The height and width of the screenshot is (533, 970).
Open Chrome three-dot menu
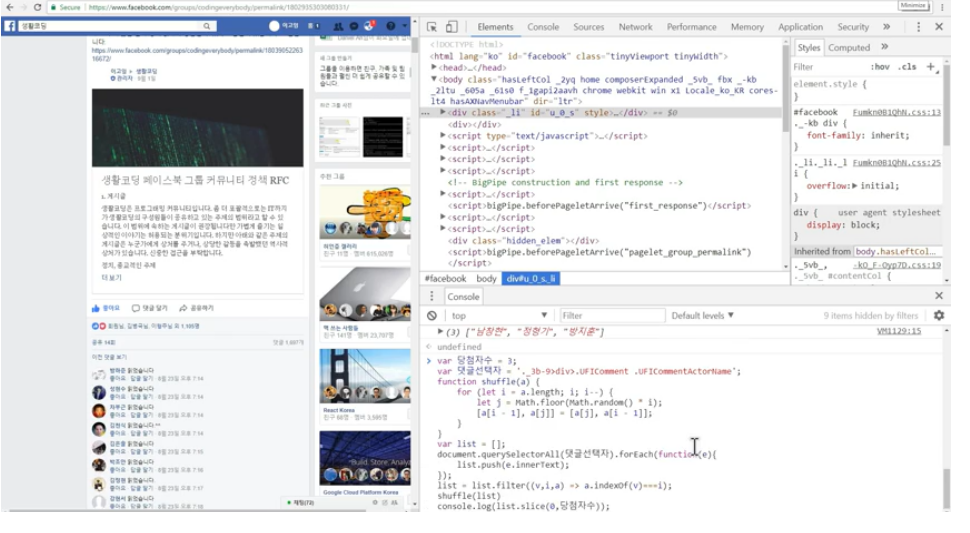click(942, 7)
